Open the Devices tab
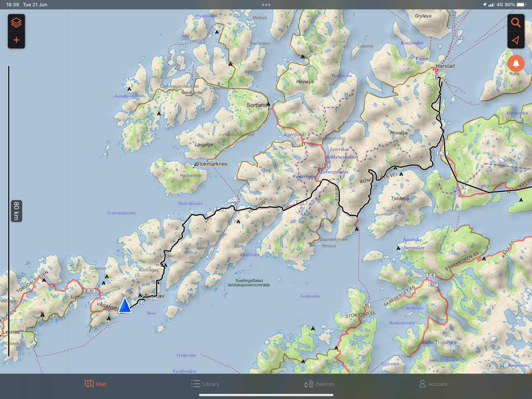Image resolution: width=532 pixels, height=399 pixels. 319,384
